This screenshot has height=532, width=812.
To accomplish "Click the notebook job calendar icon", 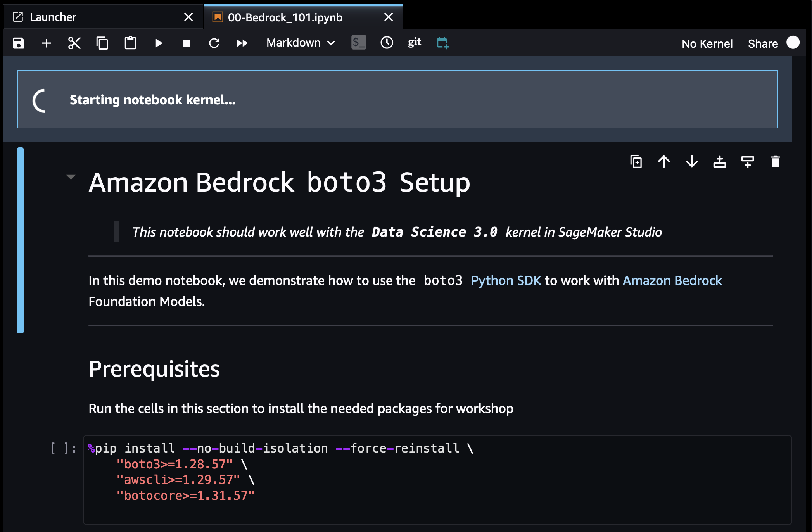I will click(x=442, y=43).
